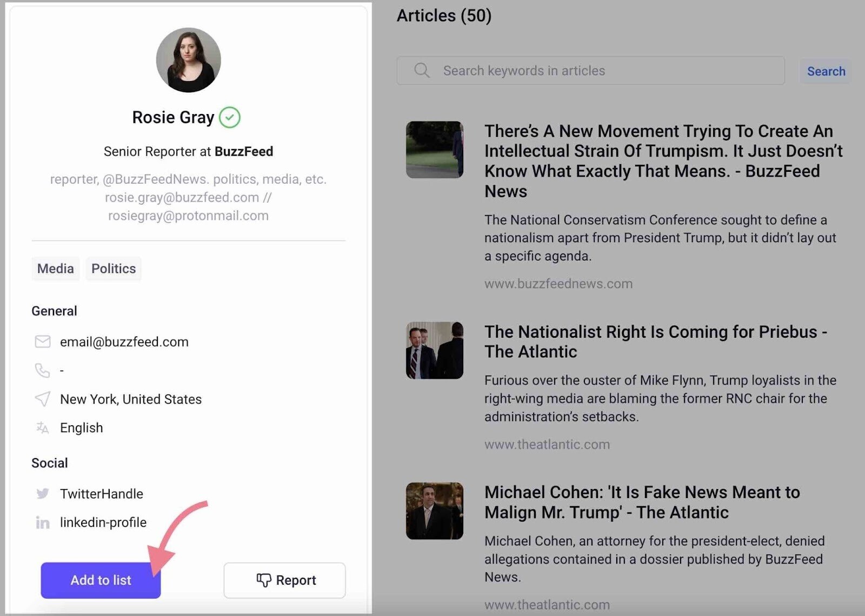Click the www.buzzfeednews.com source link

coord(558,284)
